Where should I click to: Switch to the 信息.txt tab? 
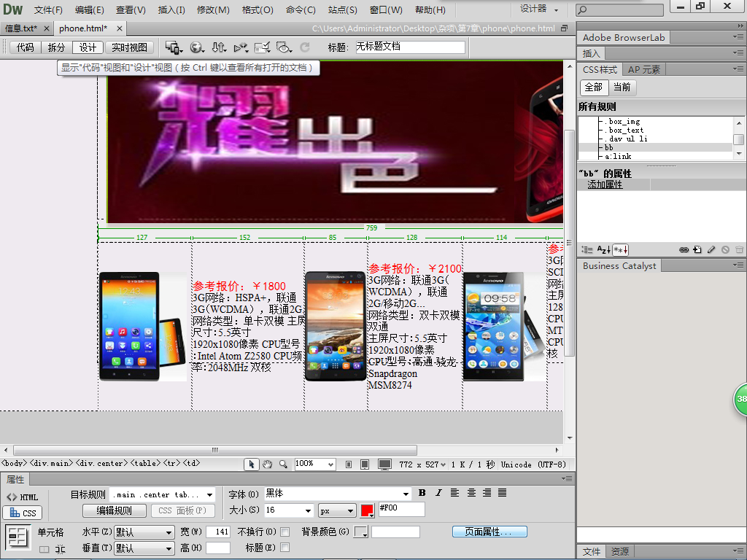click(21, 28)
